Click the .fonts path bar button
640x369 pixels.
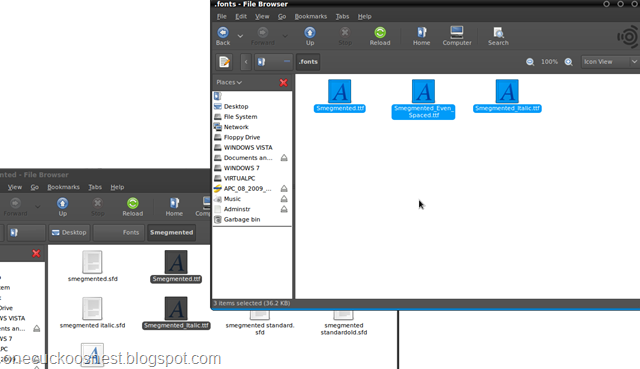[x=308, y=62]
